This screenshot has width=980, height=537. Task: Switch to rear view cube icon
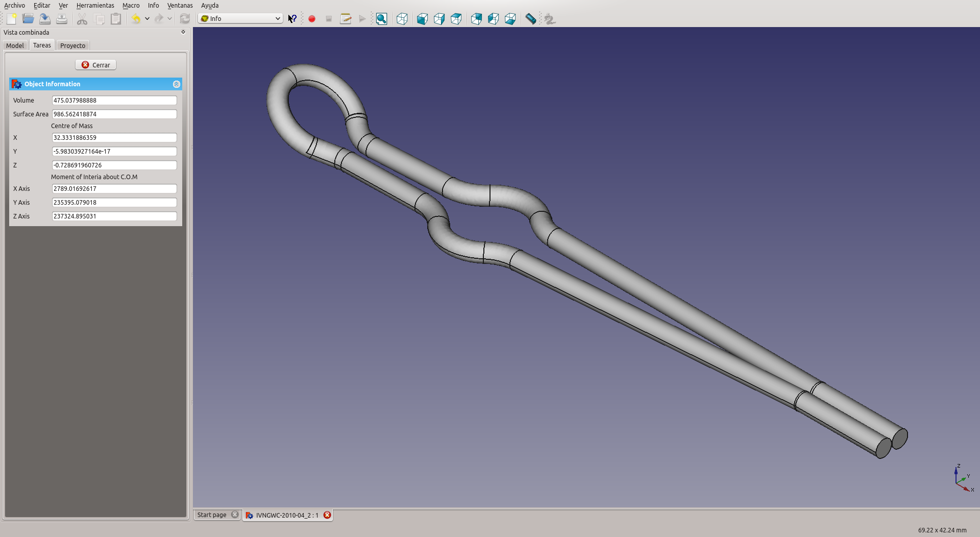(x=476, y=19)
